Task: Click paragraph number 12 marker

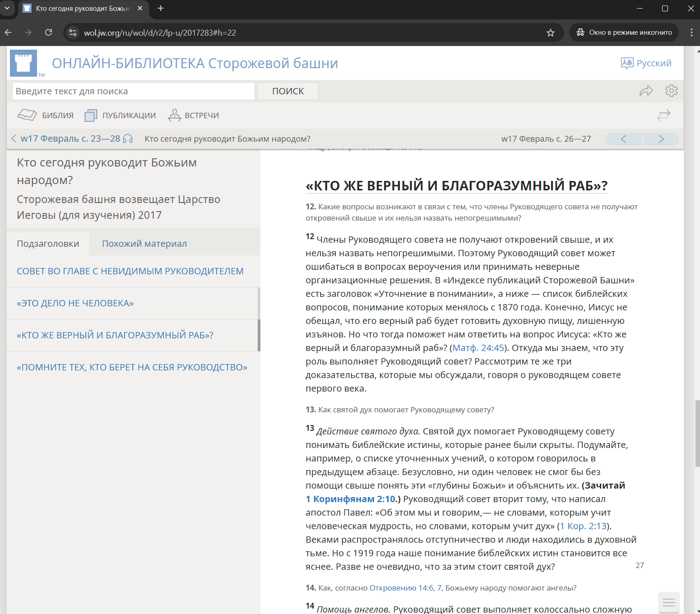Action: 310,236
